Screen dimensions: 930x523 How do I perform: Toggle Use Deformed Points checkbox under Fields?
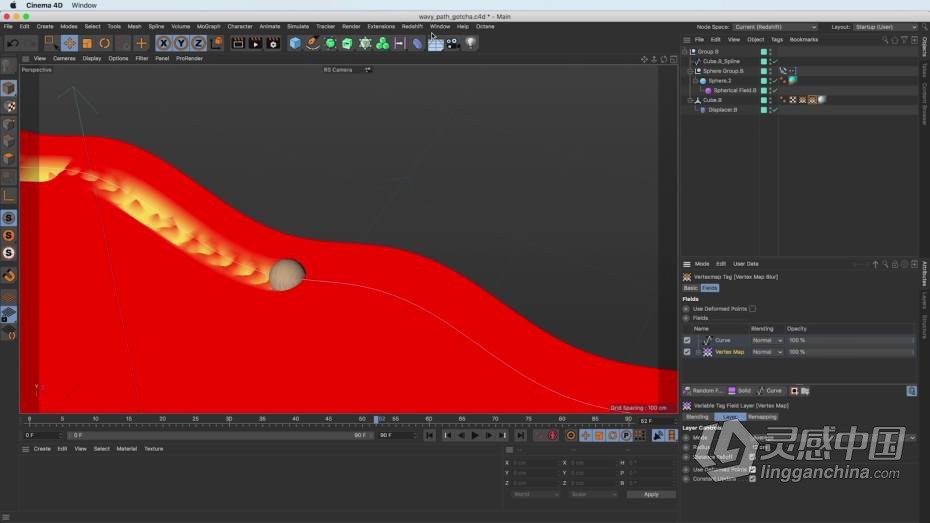tap(752, 309)
